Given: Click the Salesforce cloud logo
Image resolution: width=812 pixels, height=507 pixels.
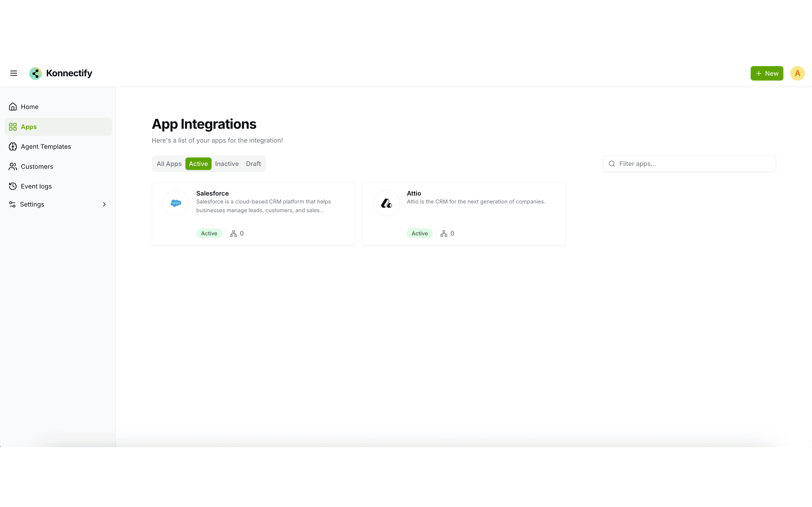Looking at the screenshot, I should click(x=176, y=203).
